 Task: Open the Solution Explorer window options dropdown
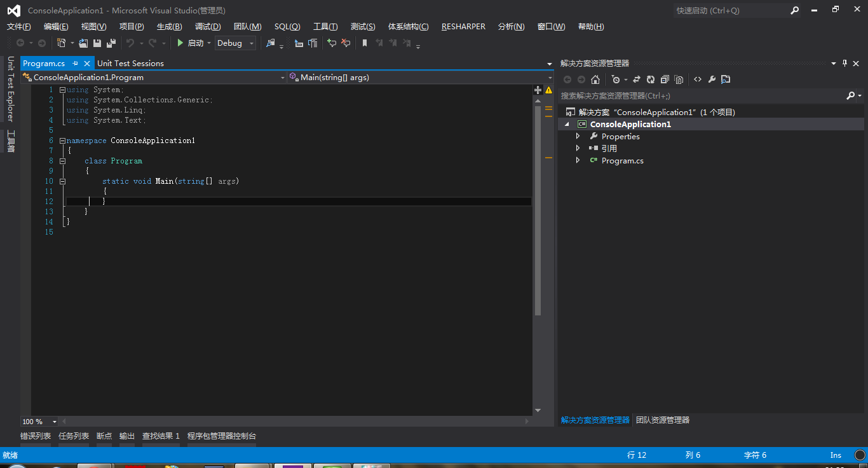(x=833, y=63)
